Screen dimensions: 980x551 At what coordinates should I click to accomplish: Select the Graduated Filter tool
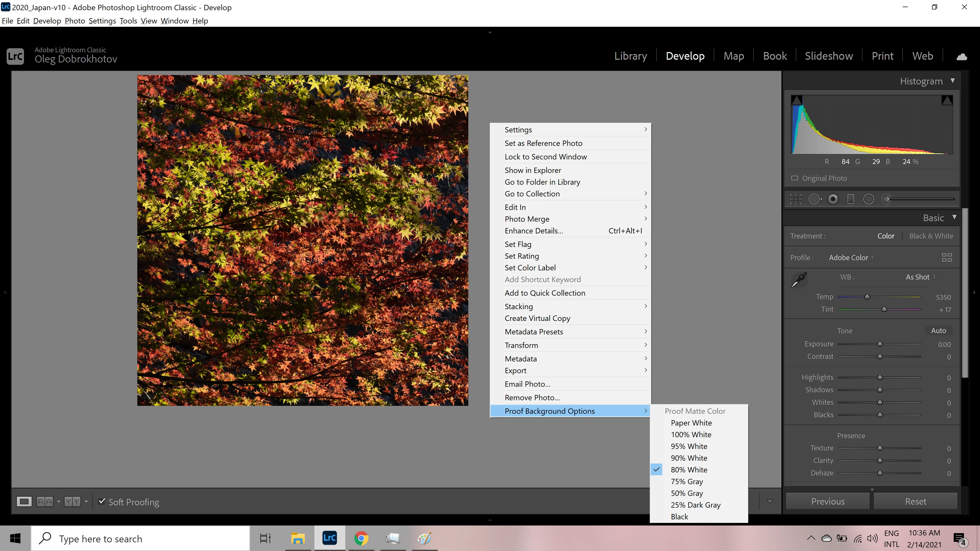[851, 199]
